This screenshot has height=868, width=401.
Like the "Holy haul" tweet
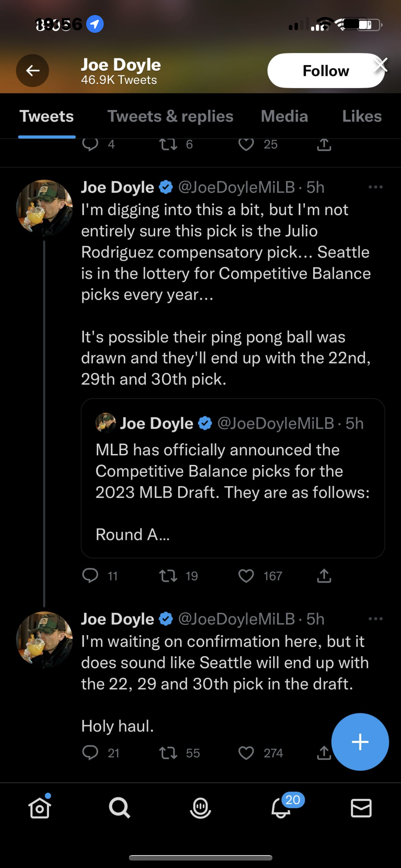point(246,753)
